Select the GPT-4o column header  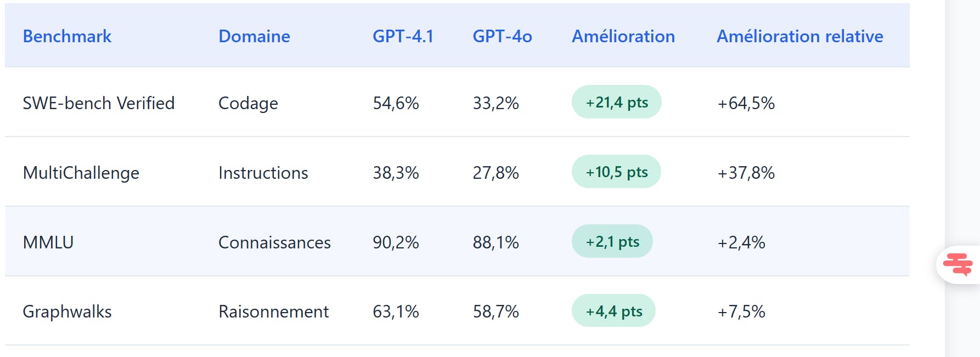coord(502,36)
